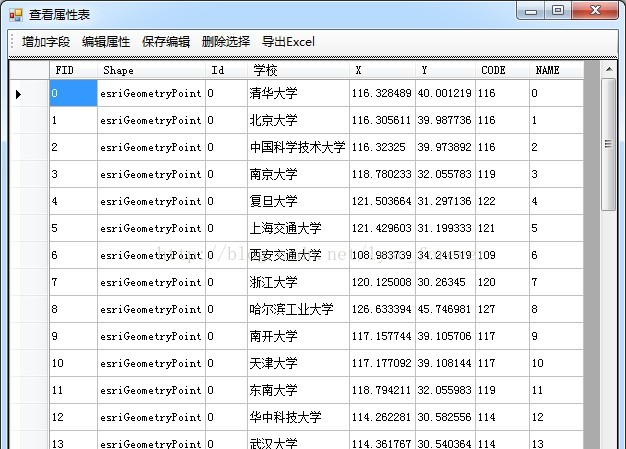Click Y value 31.297136
Screen dimensions: 626x449
click(x=445, y=201)
